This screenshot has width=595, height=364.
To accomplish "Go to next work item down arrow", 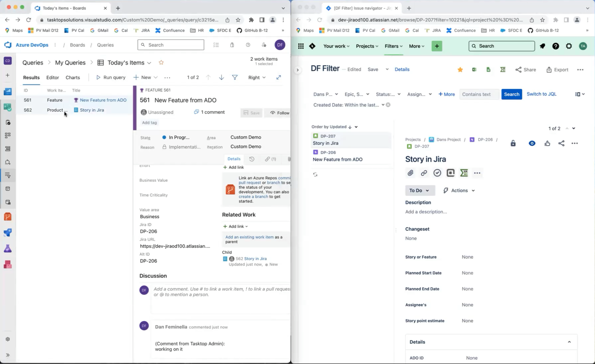I will tap(221, 77).
